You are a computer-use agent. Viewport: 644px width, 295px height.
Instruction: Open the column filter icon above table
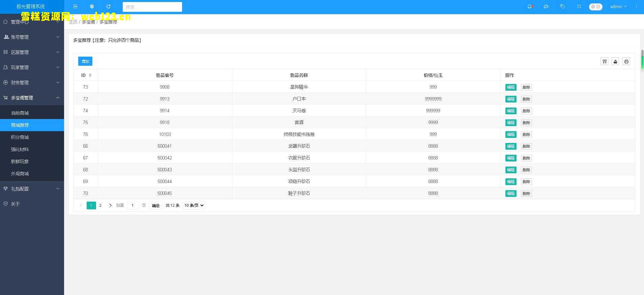pos(605,61)
